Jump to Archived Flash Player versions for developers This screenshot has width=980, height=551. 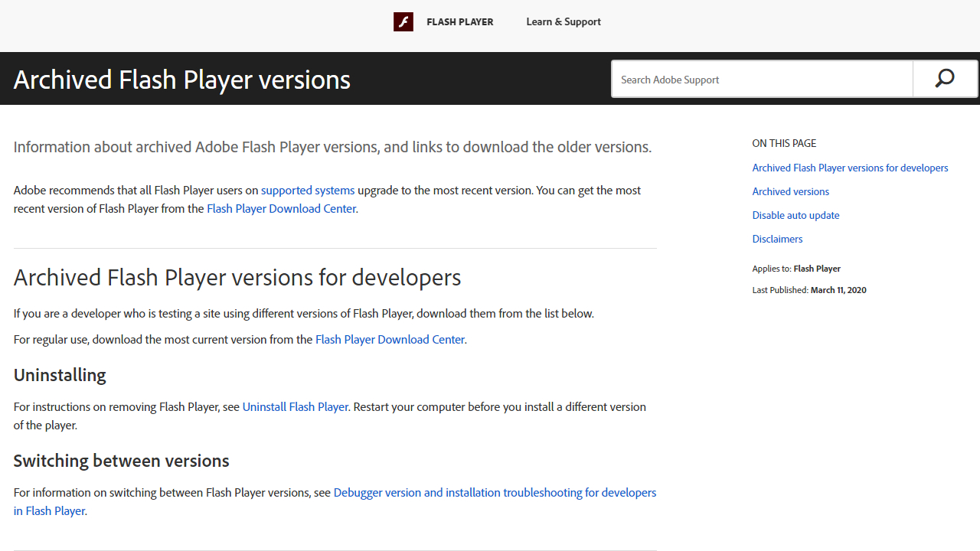pyautogui.click(x=850, y=167)
